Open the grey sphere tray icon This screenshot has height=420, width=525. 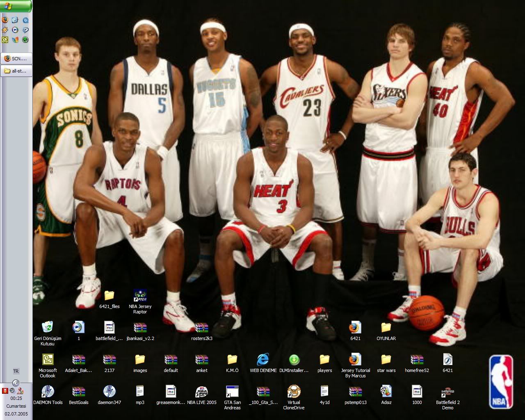(x=12, y=390)
